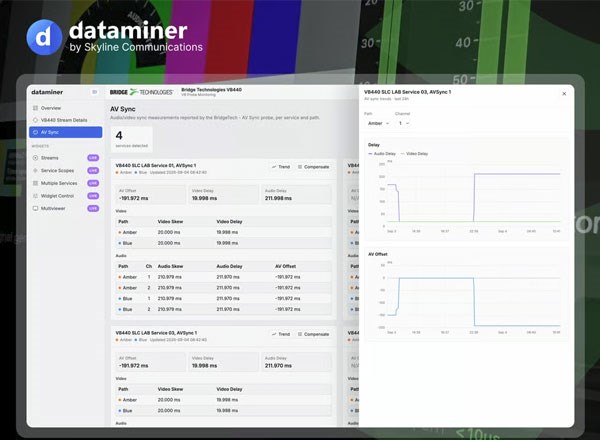The height and width of the screenshot is (440, 600).
Task: Select Blue channel 1 row in Service 01 audio table
Action: point(223,298)
